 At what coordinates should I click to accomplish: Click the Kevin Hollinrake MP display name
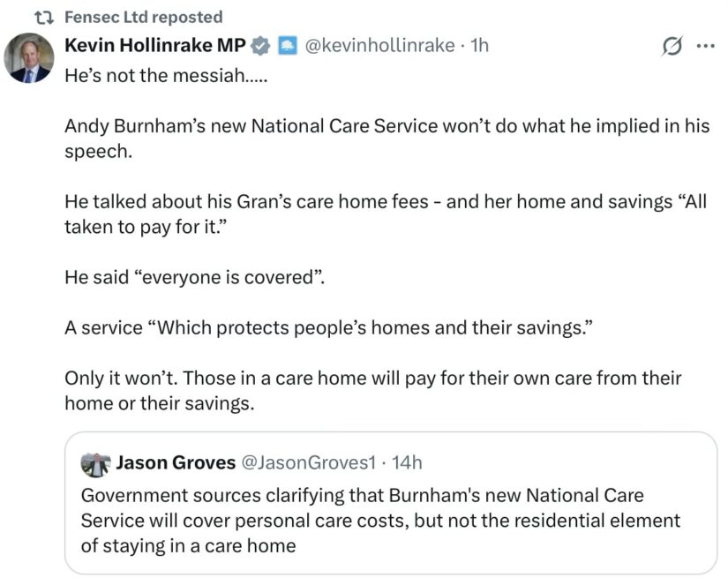[155, 45]
